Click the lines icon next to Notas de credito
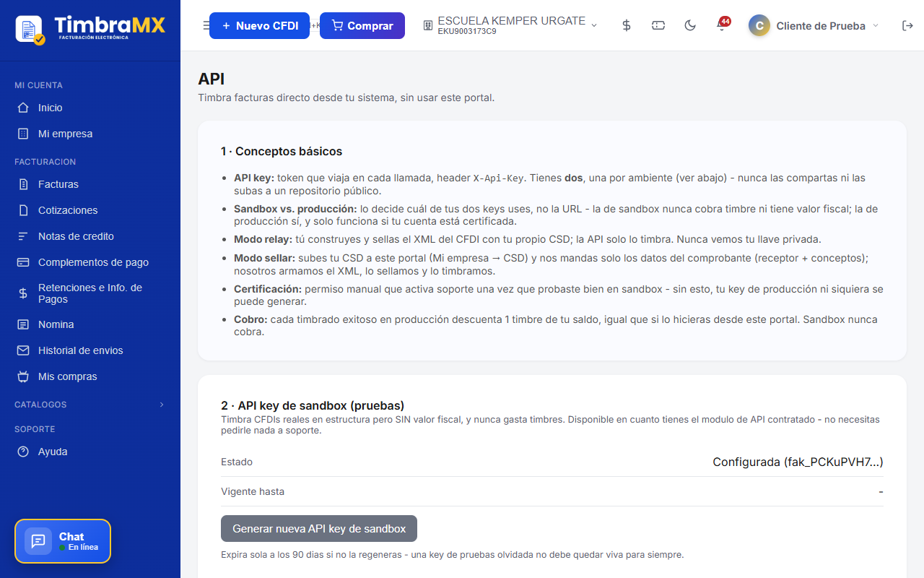Viewport: 924px width, 578px height. [x=23, y=236]
